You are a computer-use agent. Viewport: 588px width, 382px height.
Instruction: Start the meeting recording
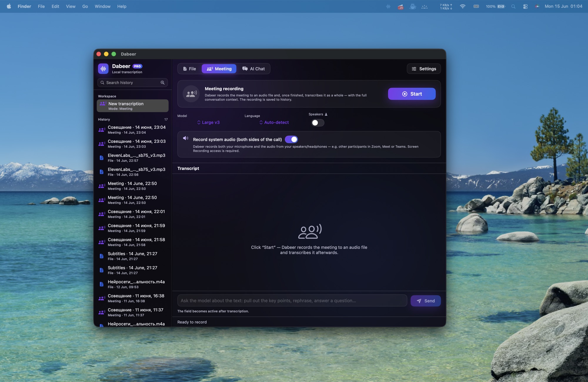[412, 94]
